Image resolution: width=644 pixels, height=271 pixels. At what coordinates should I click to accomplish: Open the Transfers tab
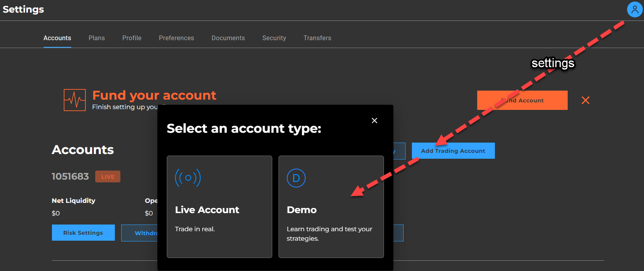tap(317, 38)
